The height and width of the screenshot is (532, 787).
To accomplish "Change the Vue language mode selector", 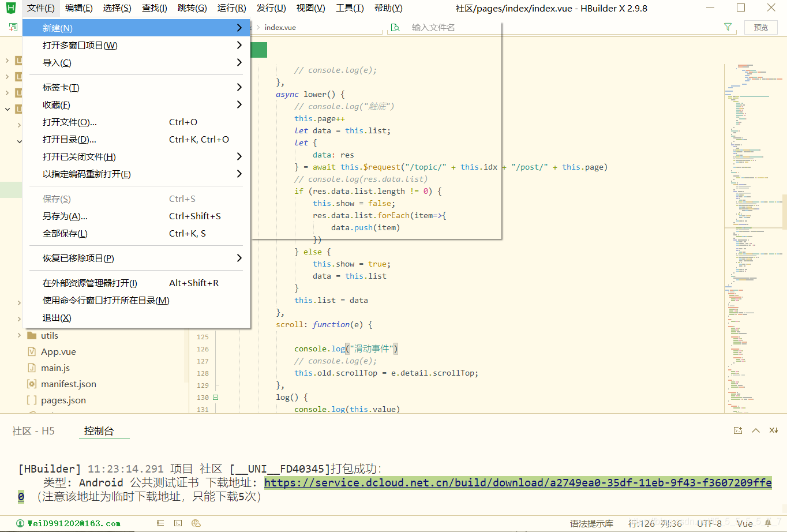I will coord(744,523).
